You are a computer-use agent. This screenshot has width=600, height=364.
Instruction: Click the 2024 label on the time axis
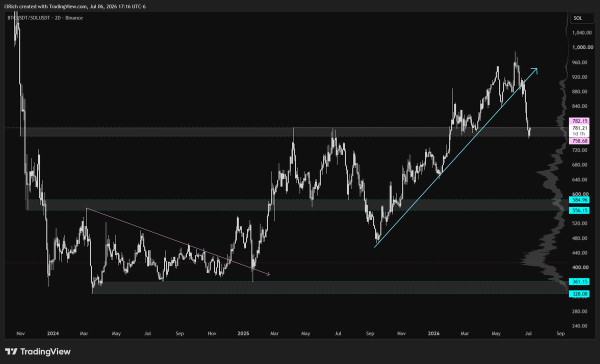click(53, 333)
